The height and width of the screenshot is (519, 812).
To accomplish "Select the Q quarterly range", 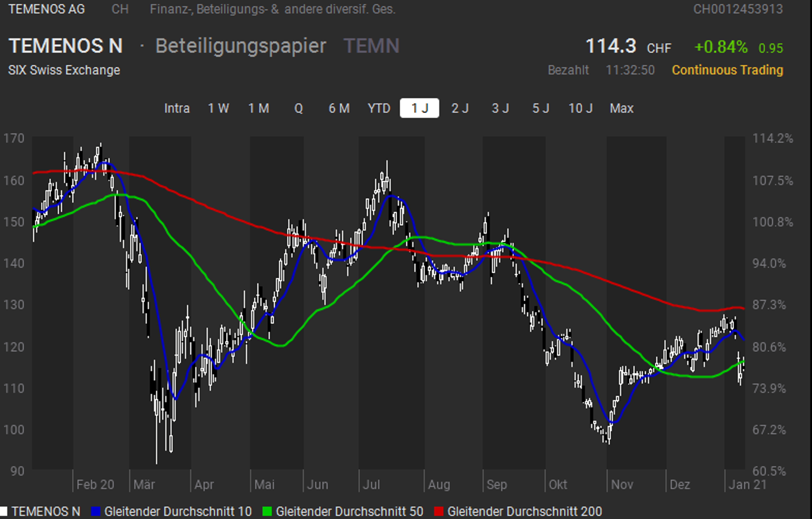I will tap(298, 108).
